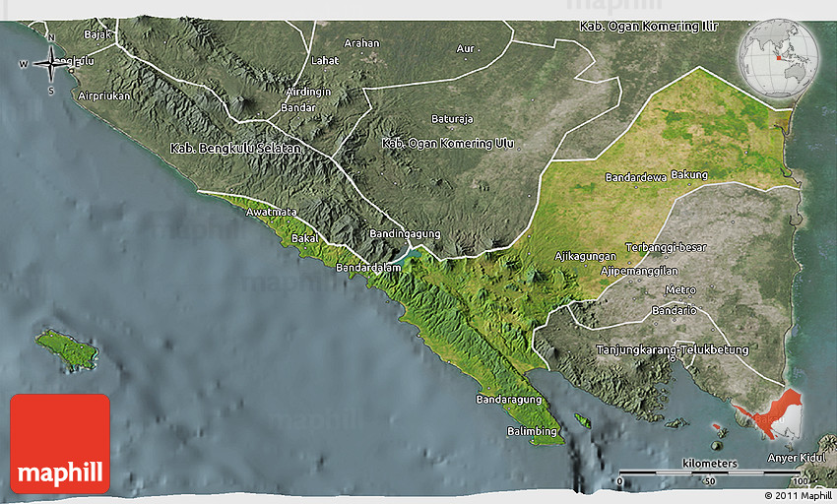Click the Baturaja town label
837x504 pixels.
tap(452, 119)
